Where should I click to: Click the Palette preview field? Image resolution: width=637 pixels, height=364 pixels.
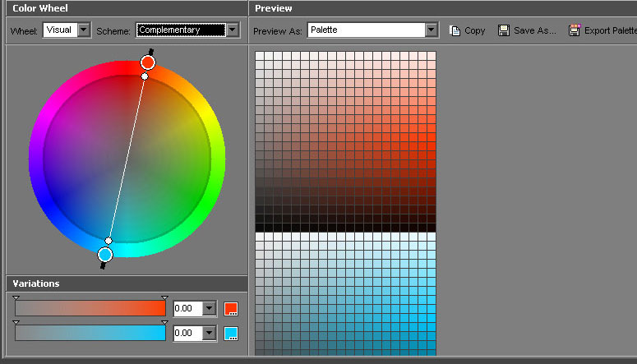[x=367, y=30]
